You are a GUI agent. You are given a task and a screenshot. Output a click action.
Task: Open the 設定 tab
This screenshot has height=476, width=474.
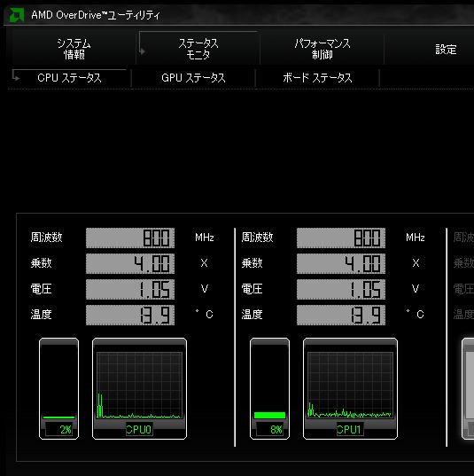446,49
